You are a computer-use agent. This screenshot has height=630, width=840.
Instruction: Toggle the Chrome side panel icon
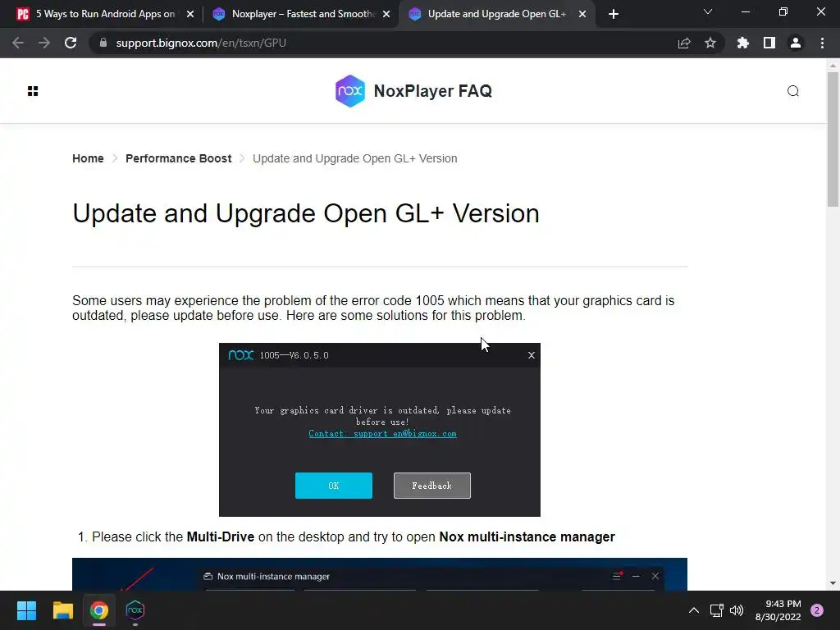[769, 43]
